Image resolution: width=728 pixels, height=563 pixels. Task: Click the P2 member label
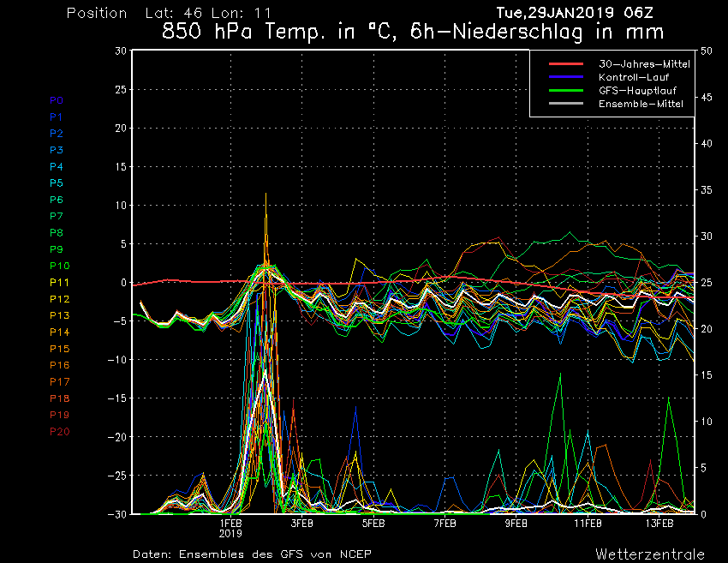coord(57,134)
